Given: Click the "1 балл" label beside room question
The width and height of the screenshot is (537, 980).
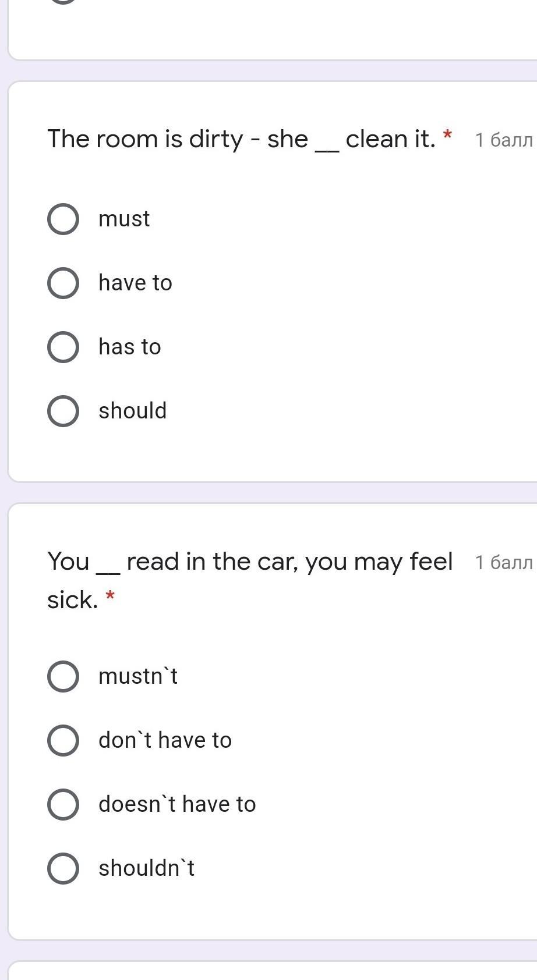Looking at the screenshot, I should pyautogui.click(x=504, y=140).
